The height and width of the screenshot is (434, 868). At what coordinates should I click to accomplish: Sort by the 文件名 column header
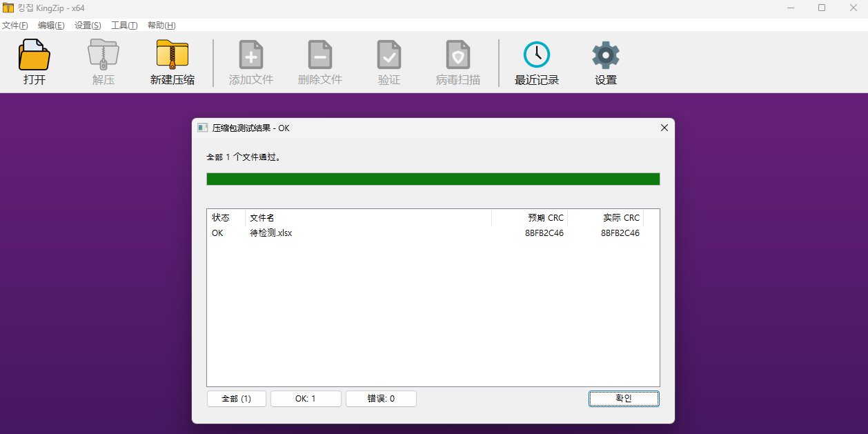[x=368, y=217]
